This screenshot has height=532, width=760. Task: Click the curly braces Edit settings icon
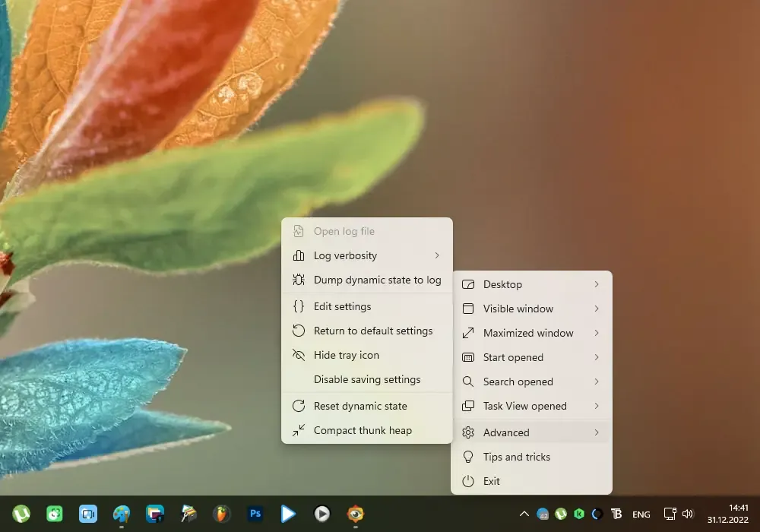click(299, 306)
